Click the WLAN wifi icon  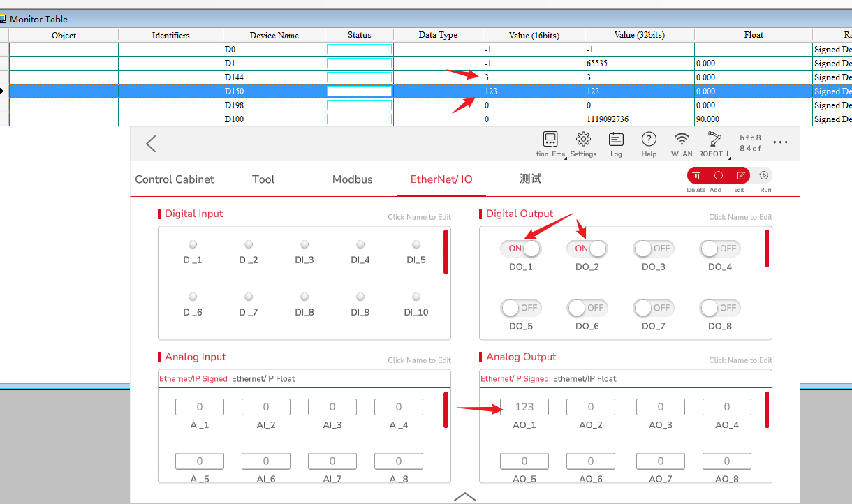pyautogui.click(x=682, y=140)
